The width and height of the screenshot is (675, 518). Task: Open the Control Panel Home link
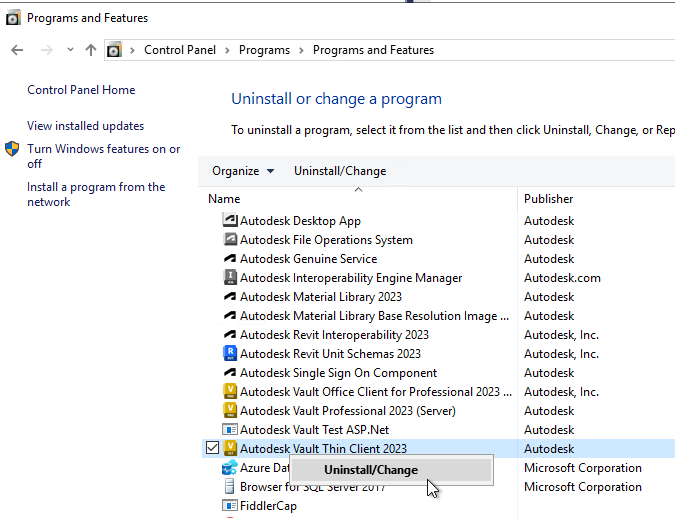click(x=81, y=90)
